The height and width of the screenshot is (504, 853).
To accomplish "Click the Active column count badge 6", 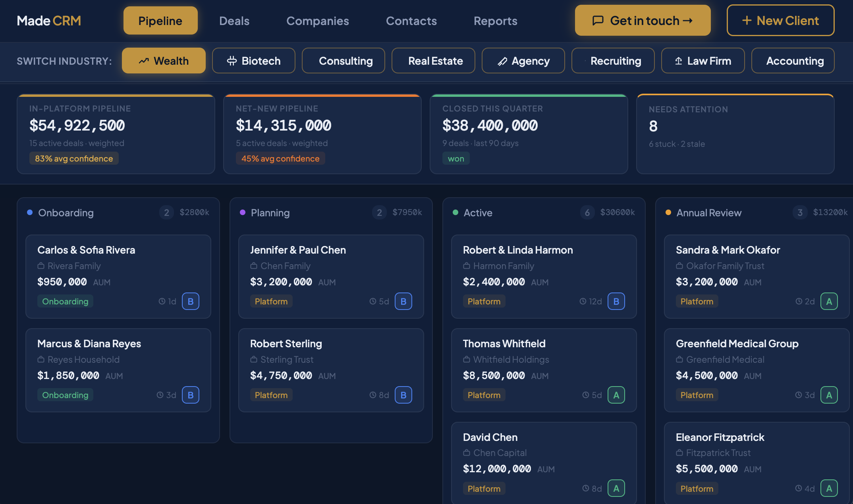I will tap(587, 213).
